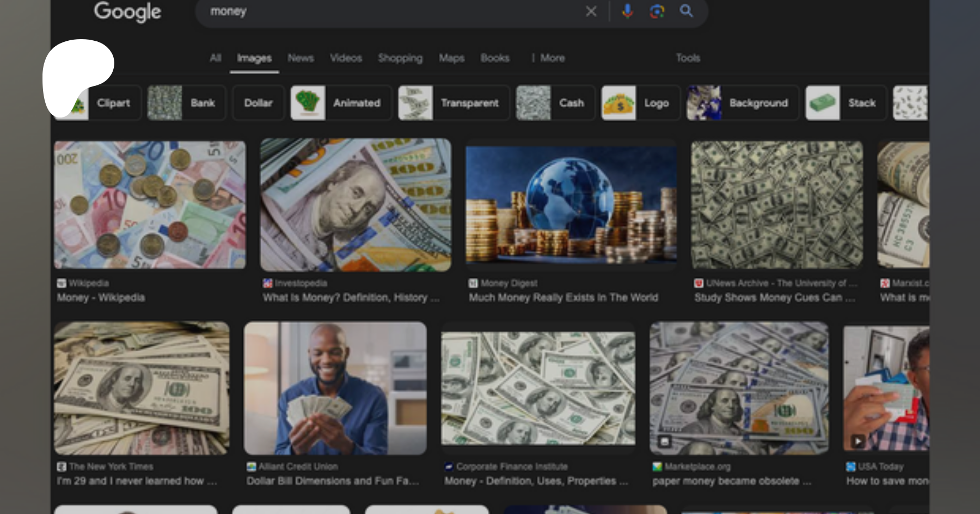Open Google Lens image search icon
Viewport: 980px width, 514px height.
click(x=657, y=11)
